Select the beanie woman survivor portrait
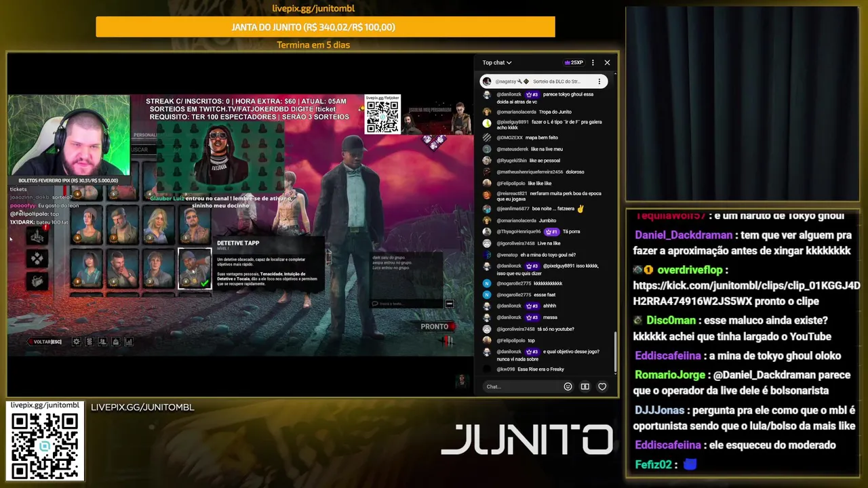Image resolution: width=868 pixels, height=488 pixels. point(87,226)
